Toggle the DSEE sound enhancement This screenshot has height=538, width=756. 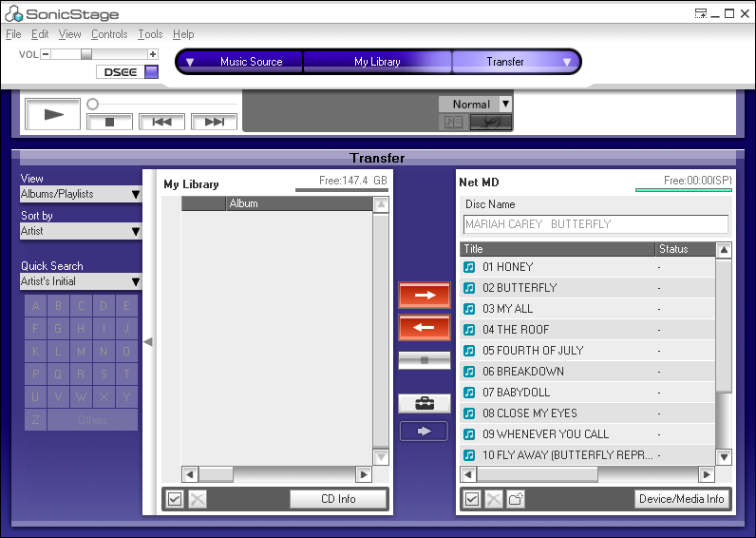coord(151,72)
